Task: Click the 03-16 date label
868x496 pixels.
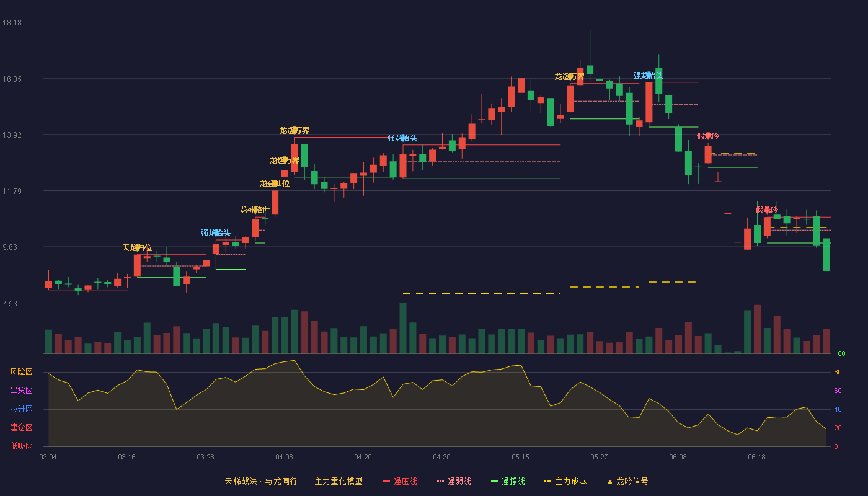Action: tap(126, 457)
